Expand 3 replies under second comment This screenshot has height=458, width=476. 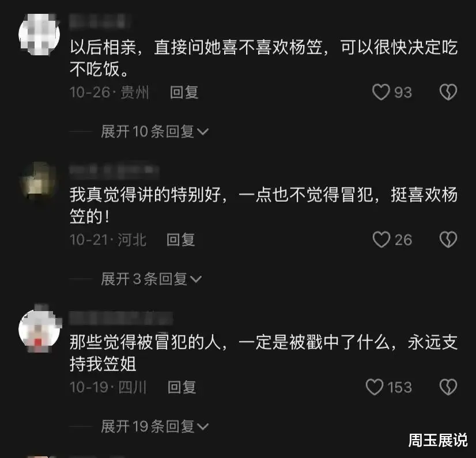tap(151, 279)
